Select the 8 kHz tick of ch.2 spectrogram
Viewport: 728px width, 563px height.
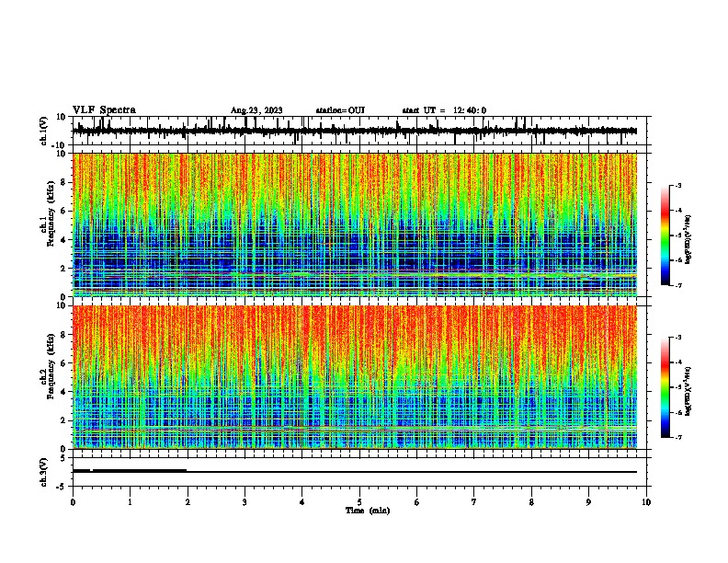tap(63, 335)
